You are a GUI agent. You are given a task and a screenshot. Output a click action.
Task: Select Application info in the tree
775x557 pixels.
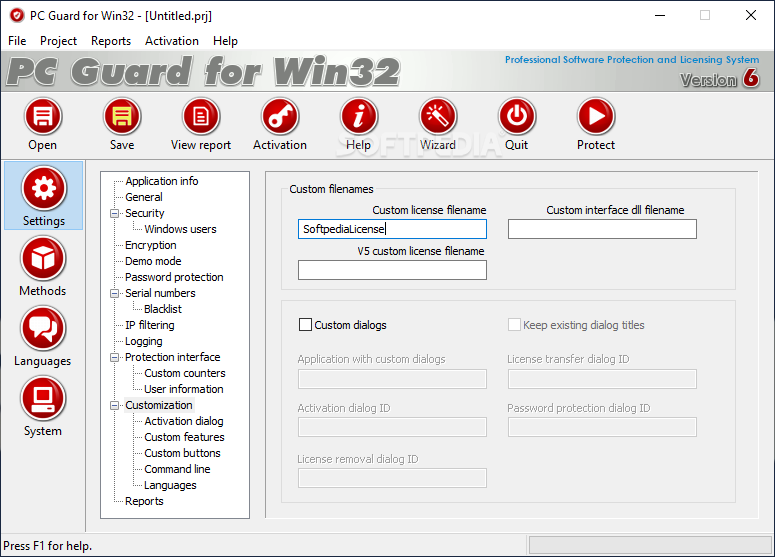pyautogui.click(x=162, y=181)
